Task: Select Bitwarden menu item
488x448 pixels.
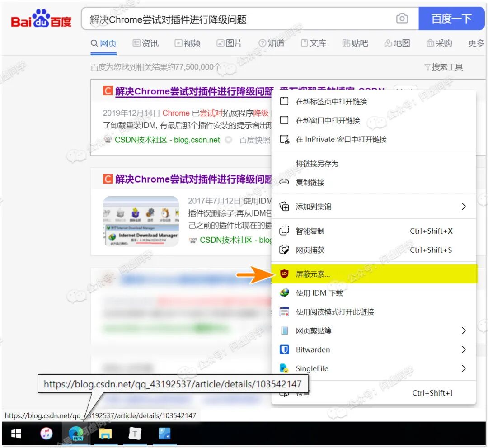Action: (374, 349)
